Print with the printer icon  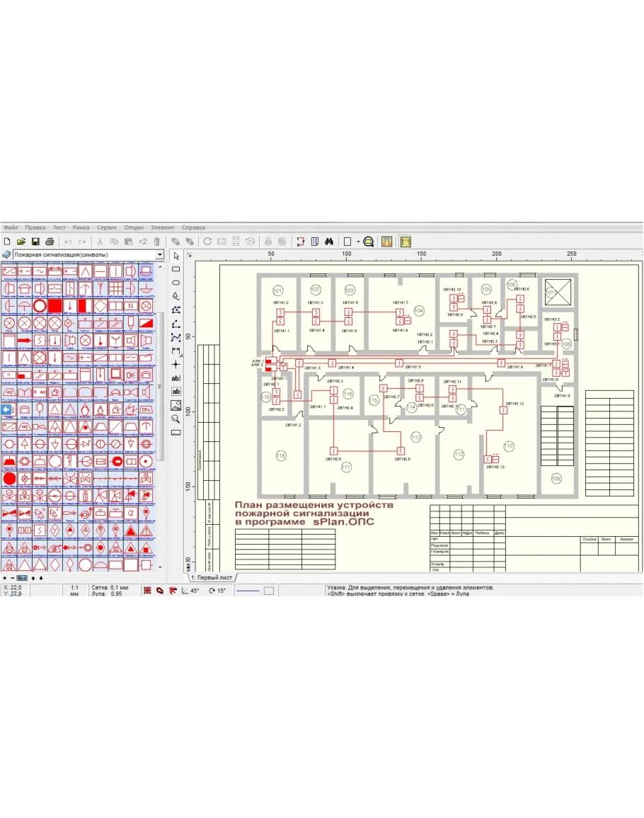pyautogui.click(x=50, y=242)
